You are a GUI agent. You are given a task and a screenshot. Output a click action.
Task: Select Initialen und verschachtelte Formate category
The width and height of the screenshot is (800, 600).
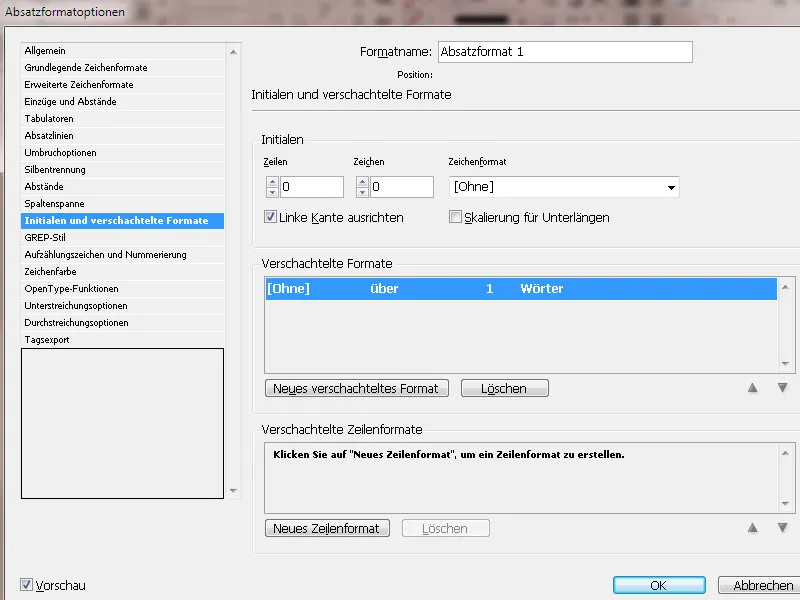click(x=122, y=220)
